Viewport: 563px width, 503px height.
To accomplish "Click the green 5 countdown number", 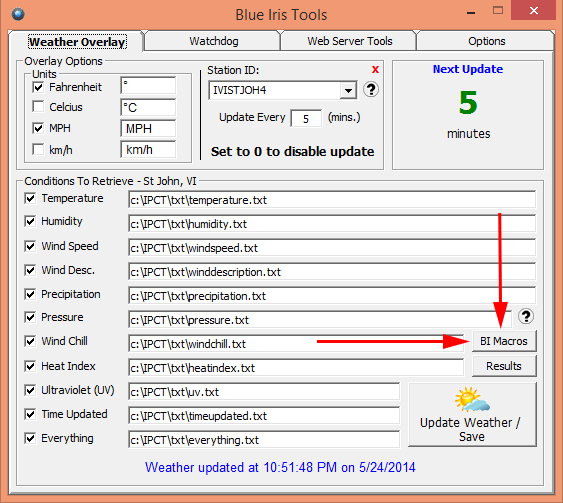I will point(468,103).
